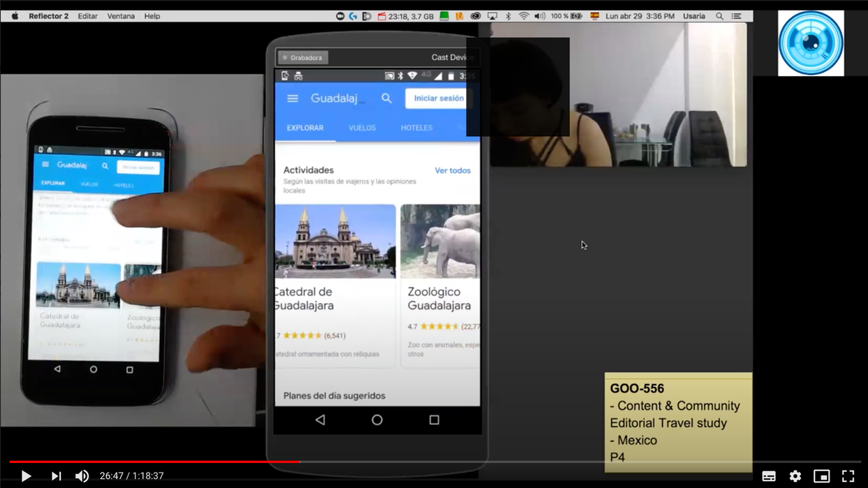868x488 pixels.
Task: Tap the Android recents button on mirrored phone
Action: tap(434, 420)
